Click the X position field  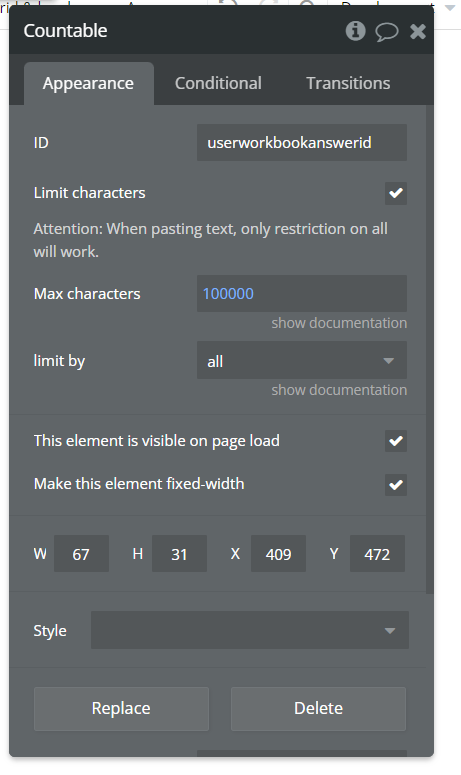pos(278,554)
